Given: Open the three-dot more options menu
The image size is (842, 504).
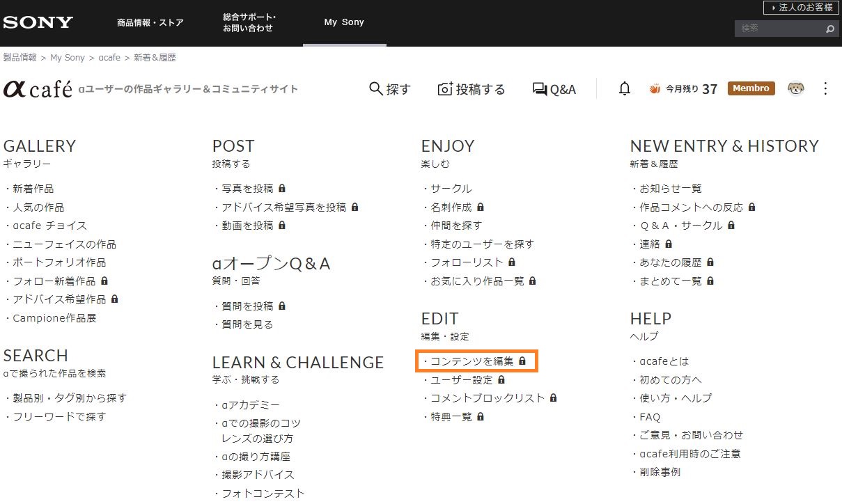Looking at the screenshot, I should [x=825, y=88].
